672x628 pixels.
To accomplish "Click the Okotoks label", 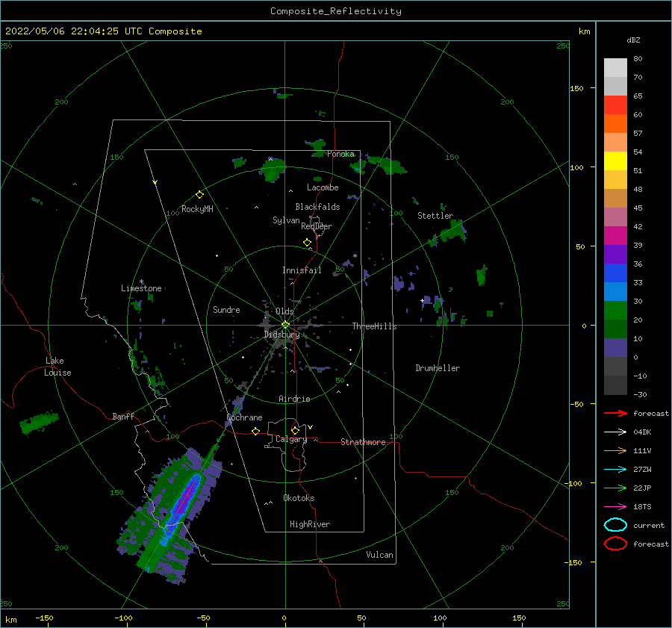I will (299, 498).
